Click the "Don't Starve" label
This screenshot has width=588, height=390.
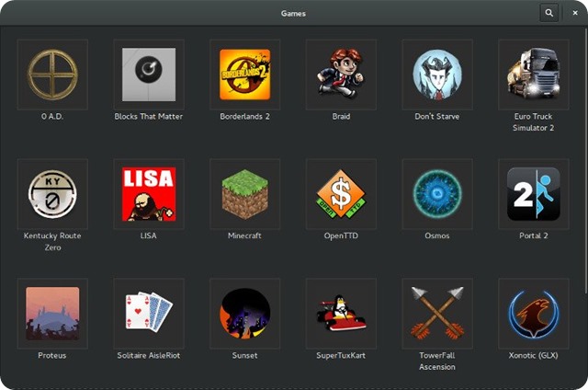pyautogui.click(x=437, y=117)
